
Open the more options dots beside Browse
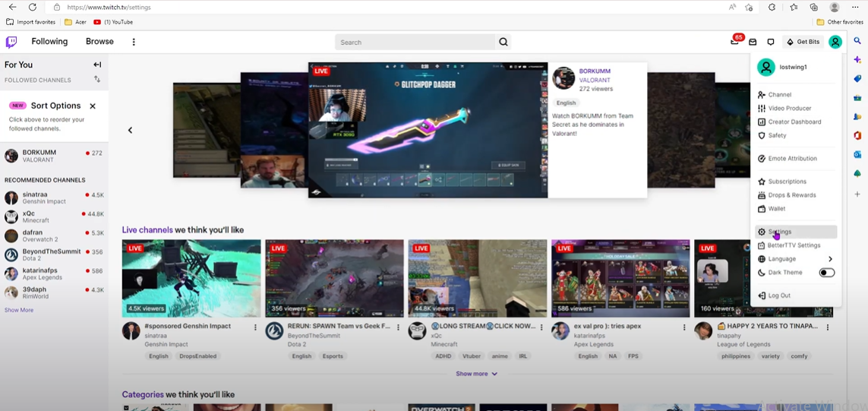pos(134,42)
